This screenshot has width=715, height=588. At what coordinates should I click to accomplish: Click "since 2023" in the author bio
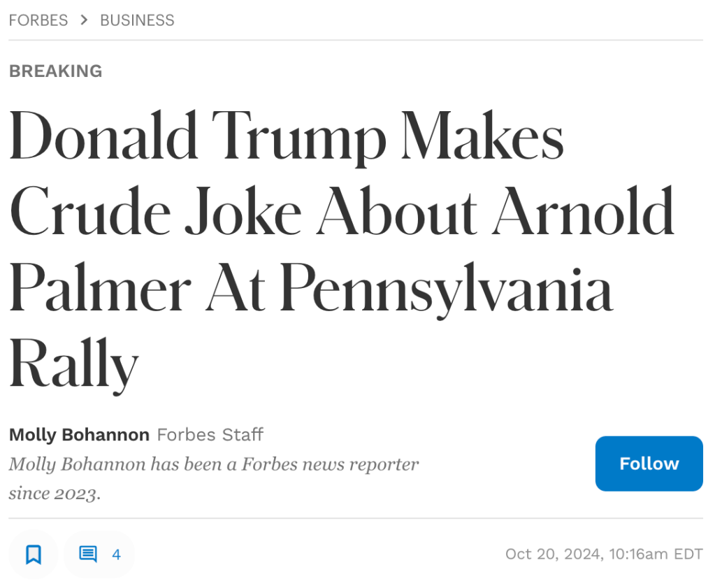(x=55, y=494)
